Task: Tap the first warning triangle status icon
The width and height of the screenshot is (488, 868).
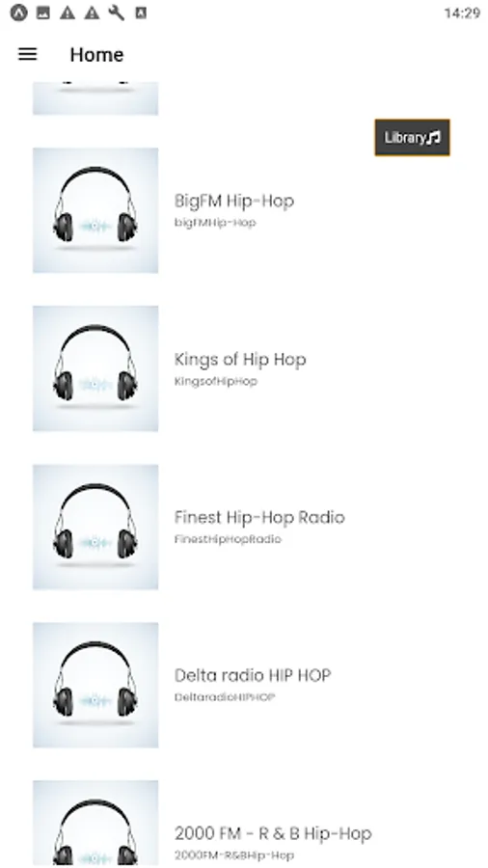Action: [x=68, y=13]
